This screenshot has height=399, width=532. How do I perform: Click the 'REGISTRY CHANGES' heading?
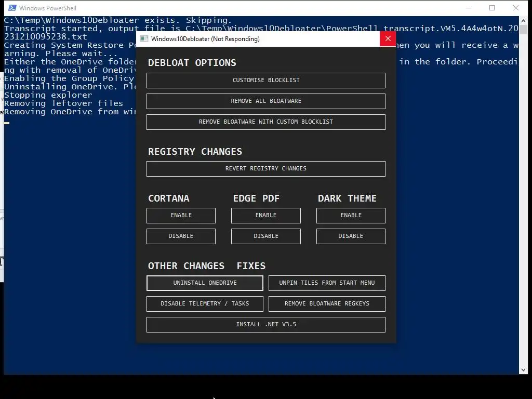(195, 151)
